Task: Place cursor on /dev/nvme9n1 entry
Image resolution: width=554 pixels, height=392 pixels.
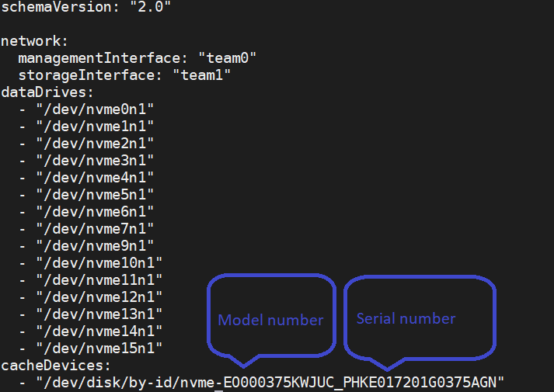Action: pos(95,245)
